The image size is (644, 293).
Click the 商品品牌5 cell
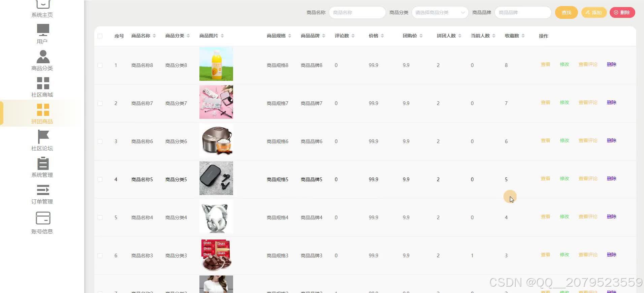(x=312, y=180)
